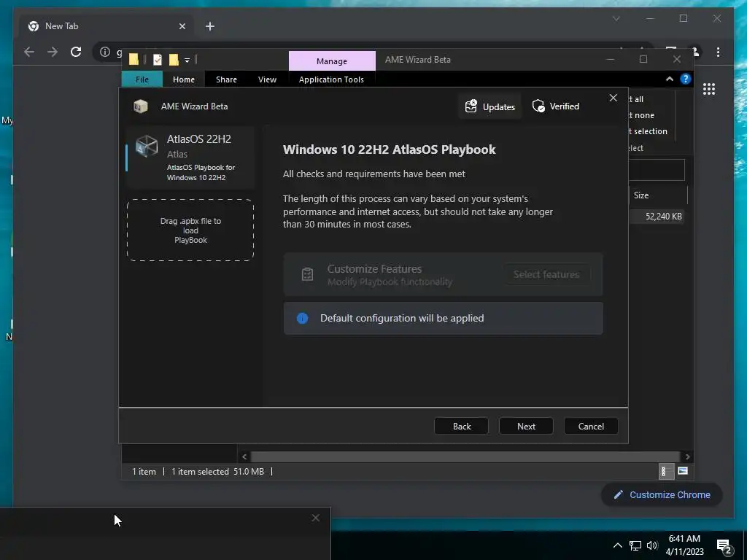The image size is (747, 560).
Task: Select the AtlasOS 22H2 playbook entry
Action: click(x=190, y=157)
